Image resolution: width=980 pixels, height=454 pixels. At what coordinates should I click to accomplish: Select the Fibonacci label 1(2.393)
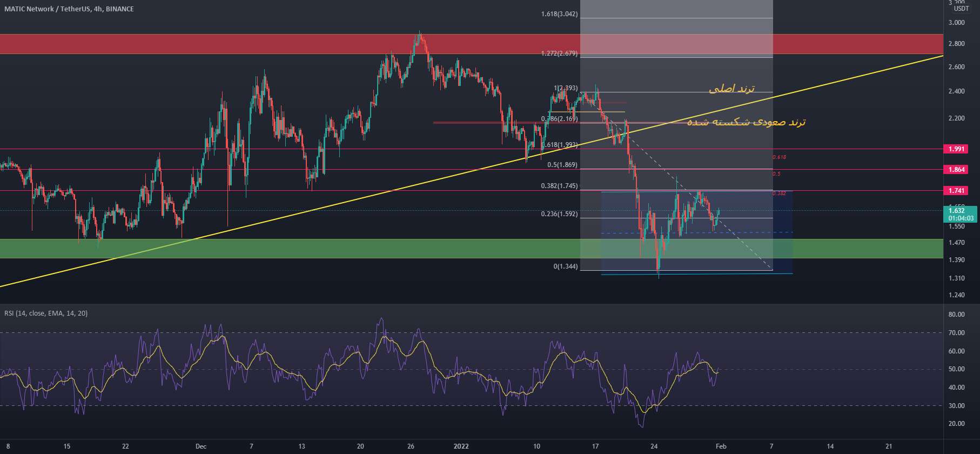coord(566,88)
